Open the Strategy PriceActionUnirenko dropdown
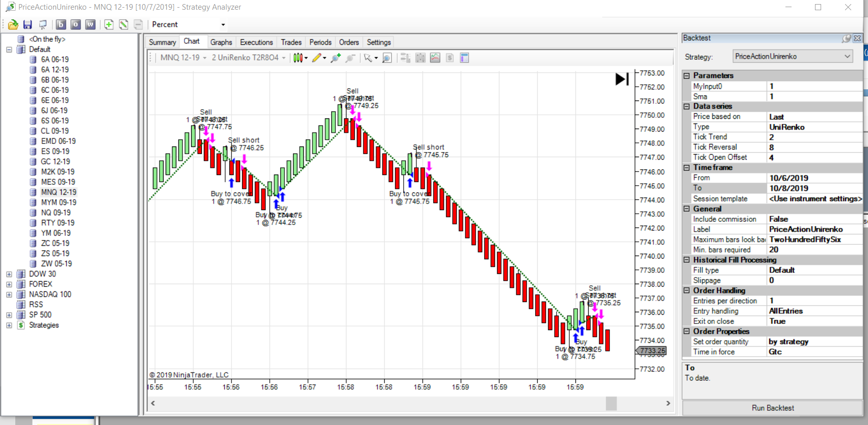This screenshot has width=868, height=425. pyautogui.click(x=793, y=56)
